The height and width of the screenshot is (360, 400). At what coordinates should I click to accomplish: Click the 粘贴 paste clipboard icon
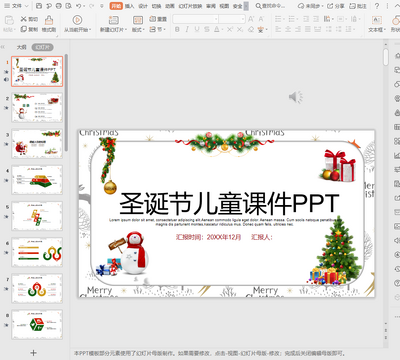coord(9,20)
